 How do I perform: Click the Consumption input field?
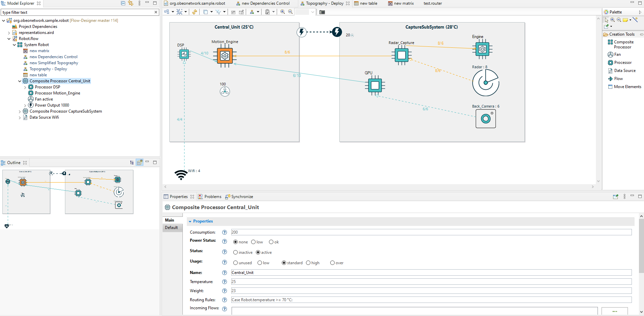[431, 232]
